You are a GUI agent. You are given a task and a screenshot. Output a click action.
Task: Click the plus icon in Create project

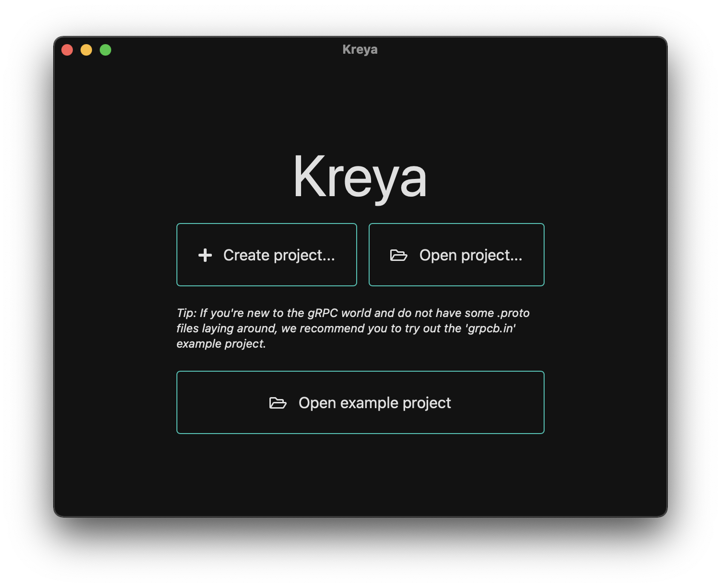(x=205, y=255)
